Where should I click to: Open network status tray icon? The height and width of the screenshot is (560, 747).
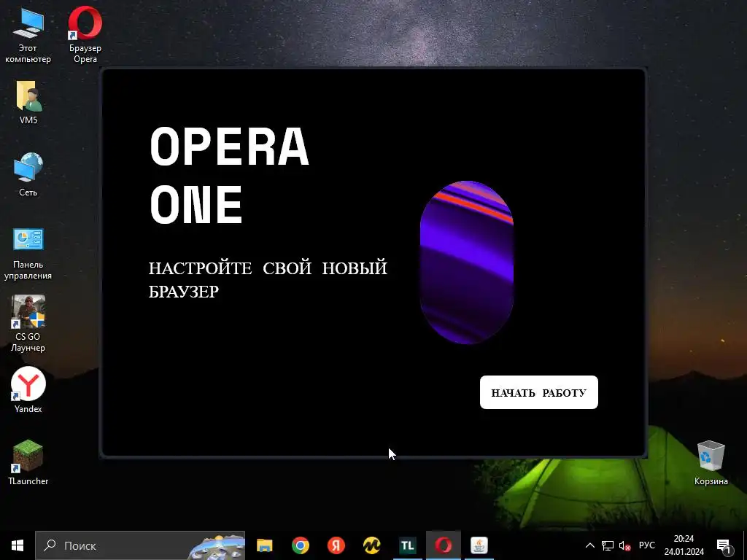(x=608, y=545)
